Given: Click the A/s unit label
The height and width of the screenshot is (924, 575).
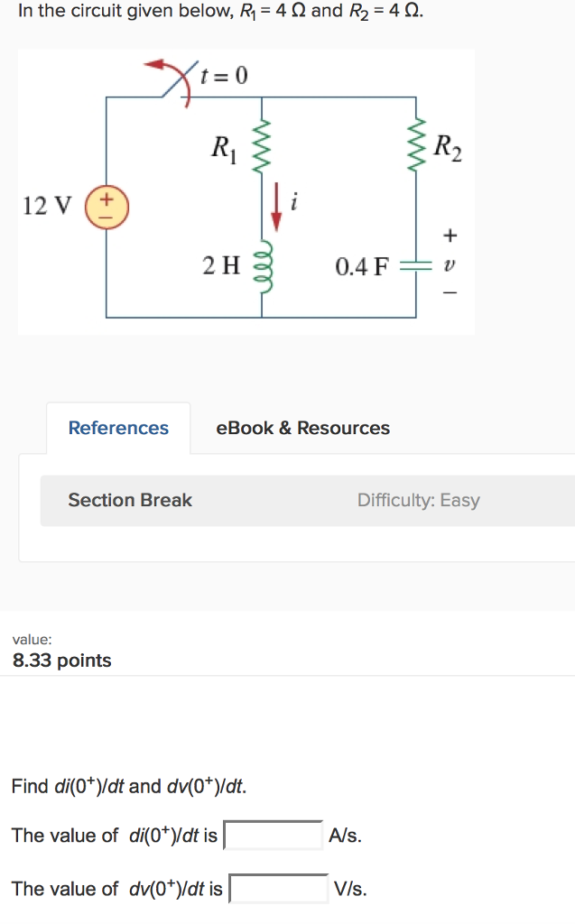Looking at the screenshot, I should click(x=343, y=836).
